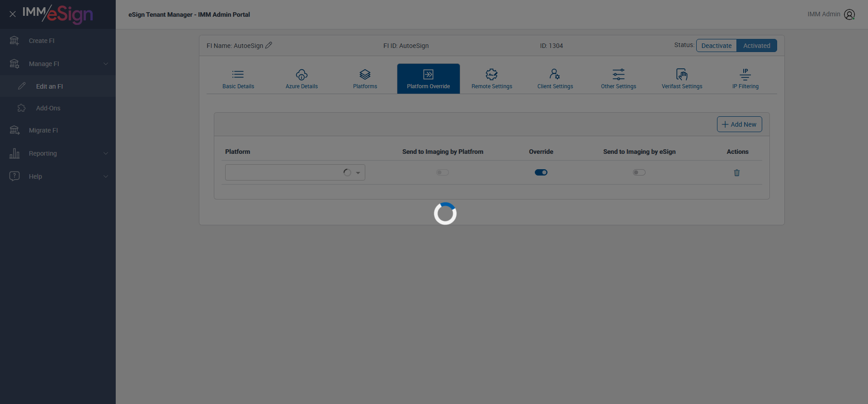Click the Send to Imaging by Platfrom header
868x404 pixels.
click(443, 152)
